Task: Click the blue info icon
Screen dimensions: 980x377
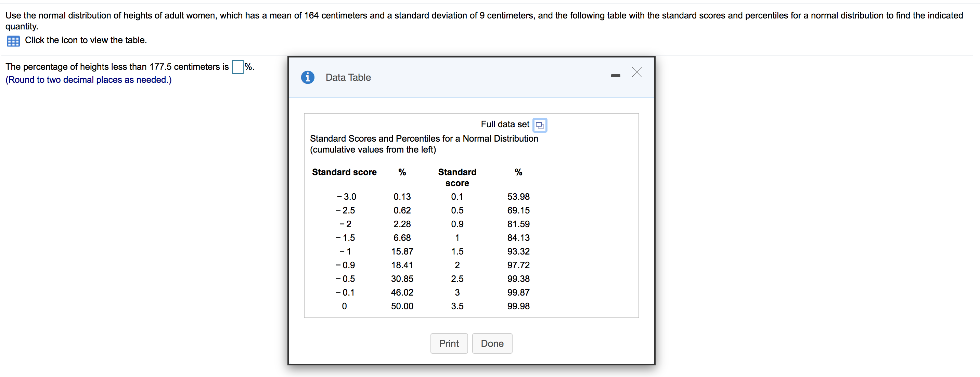Action: click(307, 77)
